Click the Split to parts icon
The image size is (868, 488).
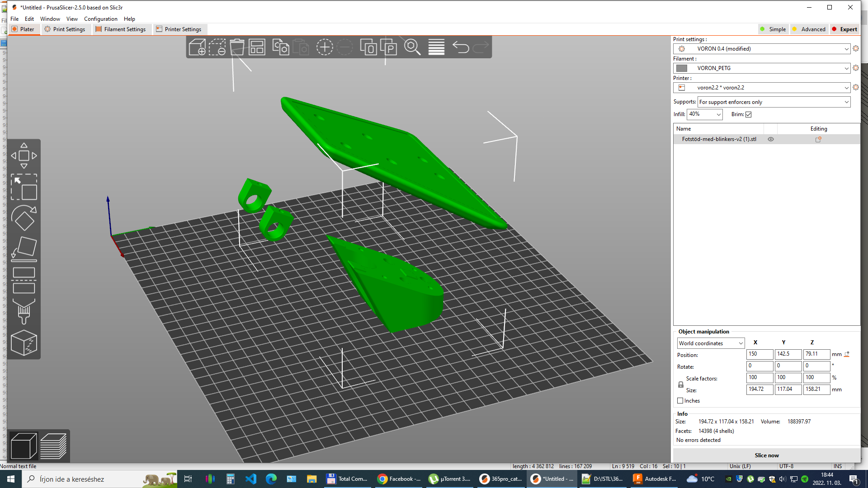tap(388, 47)
